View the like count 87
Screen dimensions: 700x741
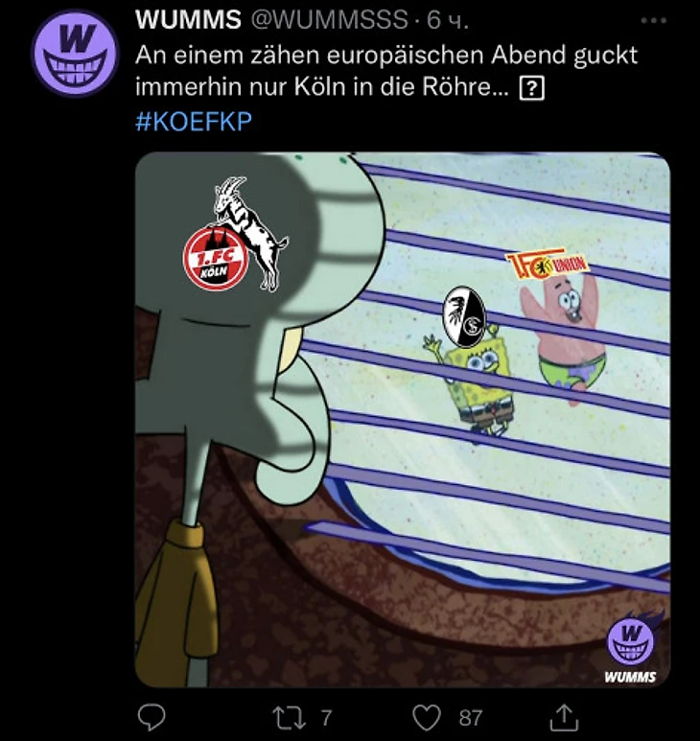pos(470,718)
